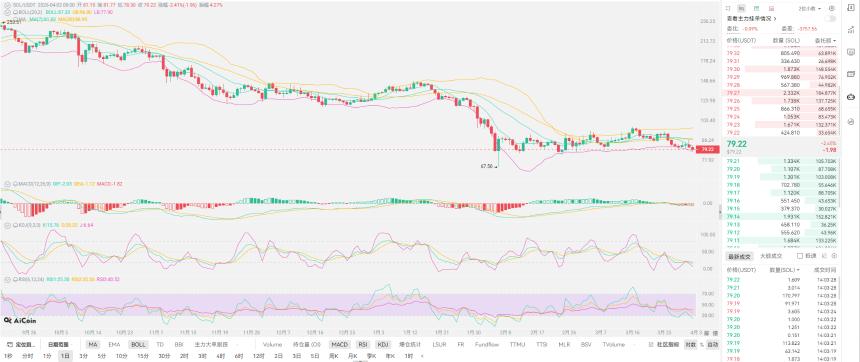This screenshot has height=362, width=860.
Task: Click the 79.27 ask row in order book
Action: [x=781, y=93]
